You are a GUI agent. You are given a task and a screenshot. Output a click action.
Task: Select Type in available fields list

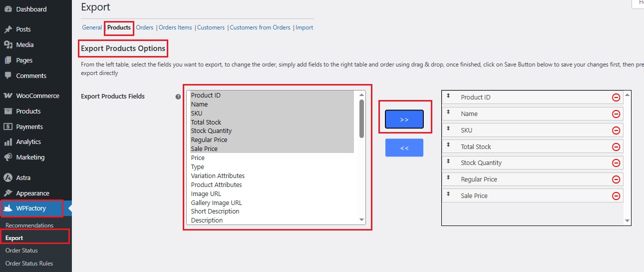pos(273,167)
